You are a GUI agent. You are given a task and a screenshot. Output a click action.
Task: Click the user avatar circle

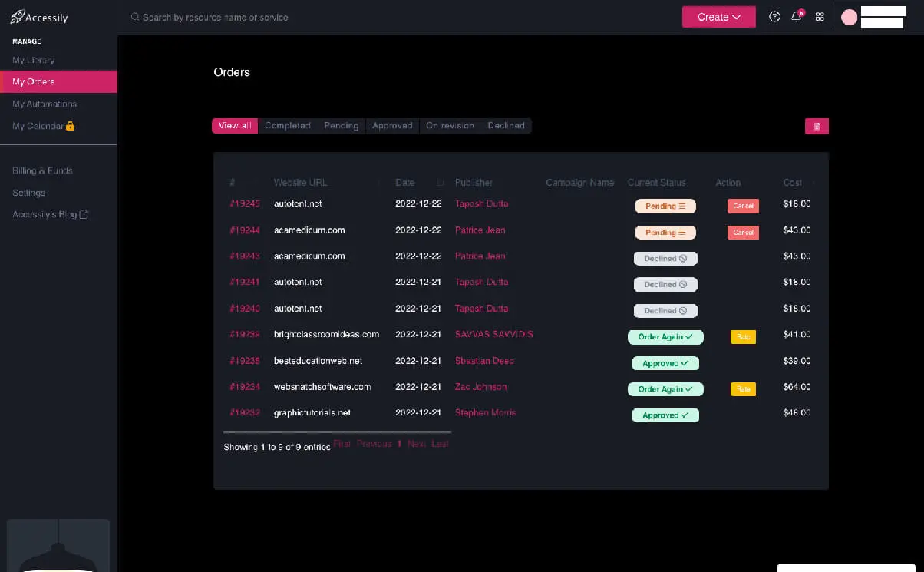(x=849, y=18)
